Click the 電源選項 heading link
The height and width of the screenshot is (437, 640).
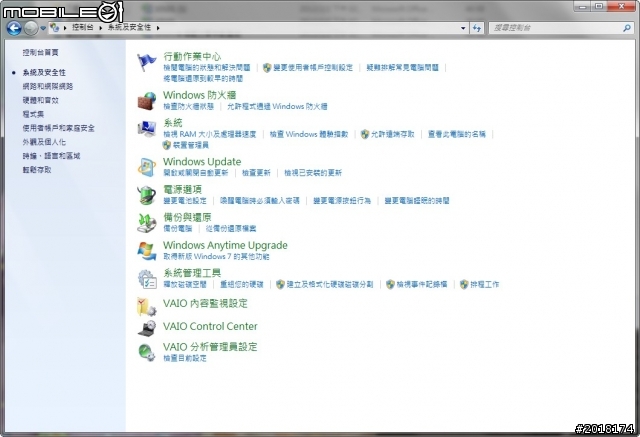point(182,189)
